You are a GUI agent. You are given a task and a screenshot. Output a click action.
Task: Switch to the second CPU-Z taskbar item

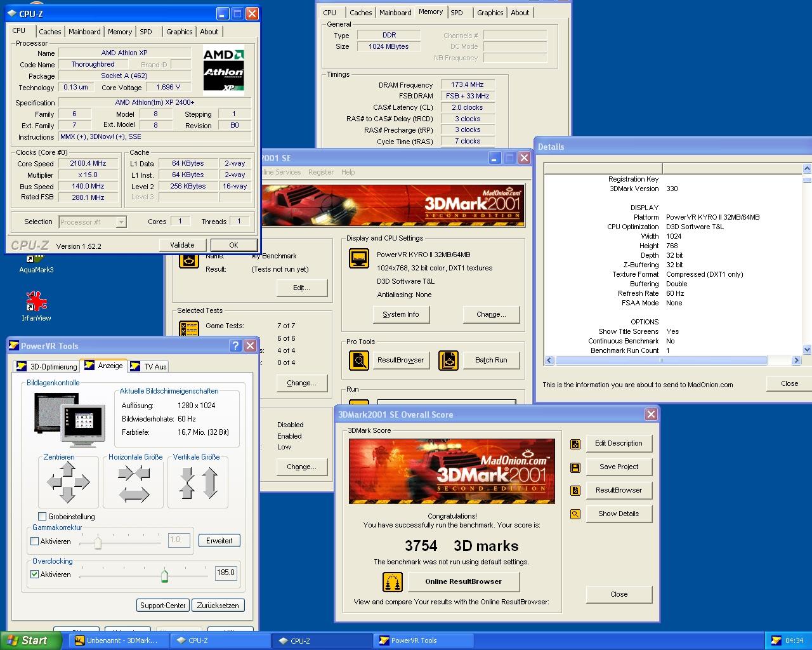[x=322, y=640]
